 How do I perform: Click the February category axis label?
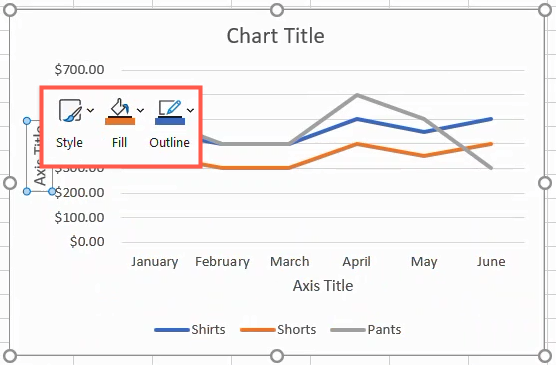tap(222, 262)
